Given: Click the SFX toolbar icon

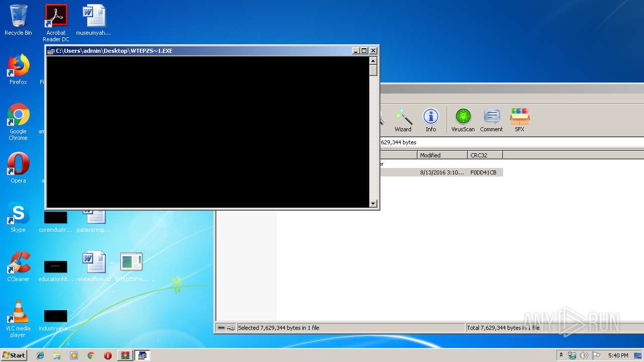Looking at the screenshot, I should point(520,120).
